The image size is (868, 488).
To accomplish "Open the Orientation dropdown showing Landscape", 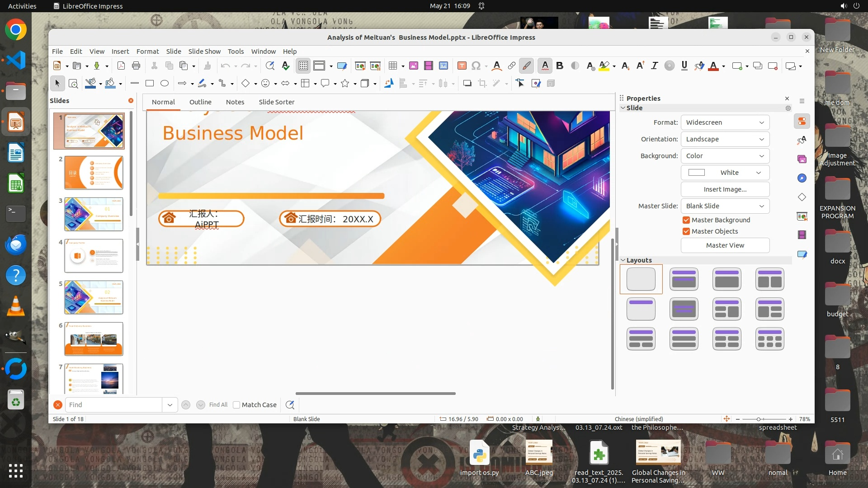I will (725, 139).
